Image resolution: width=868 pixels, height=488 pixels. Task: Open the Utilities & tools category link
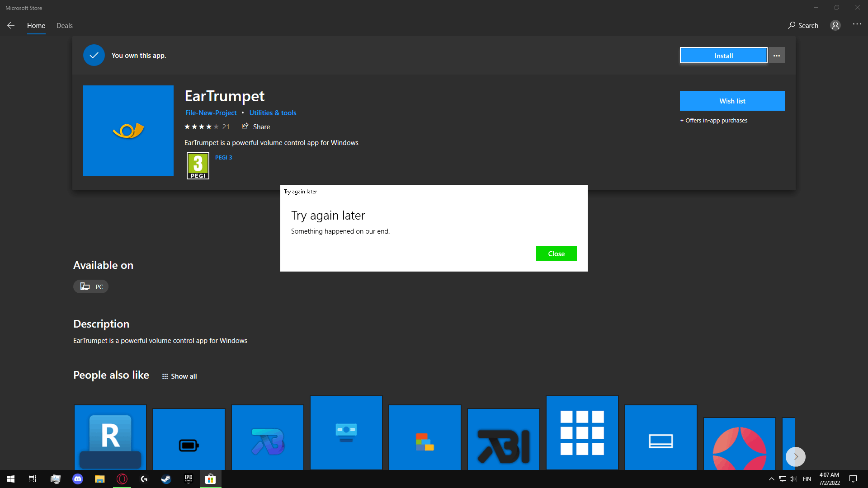(273, 113)
